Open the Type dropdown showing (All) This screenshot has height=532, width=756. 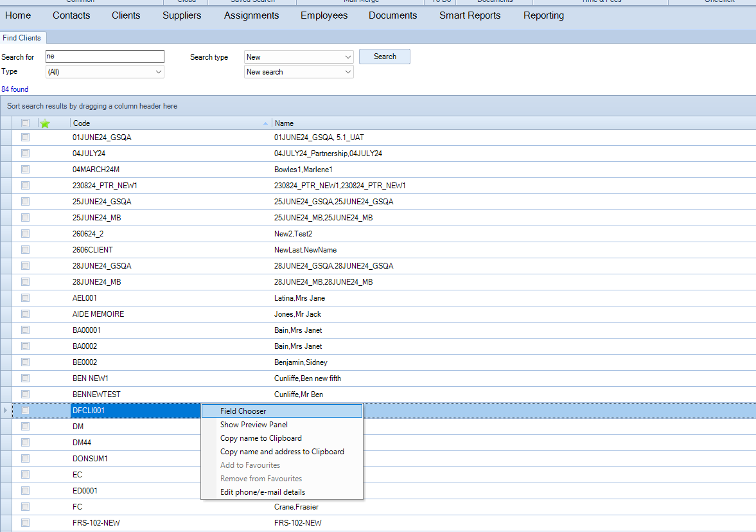pos(105,72)
